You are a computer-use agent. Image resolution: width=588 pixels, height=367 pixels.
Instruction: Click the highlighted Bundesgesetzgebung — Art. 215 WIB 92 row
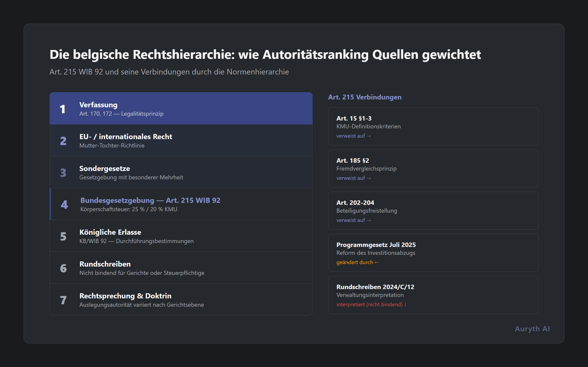(x=181, y=204)
